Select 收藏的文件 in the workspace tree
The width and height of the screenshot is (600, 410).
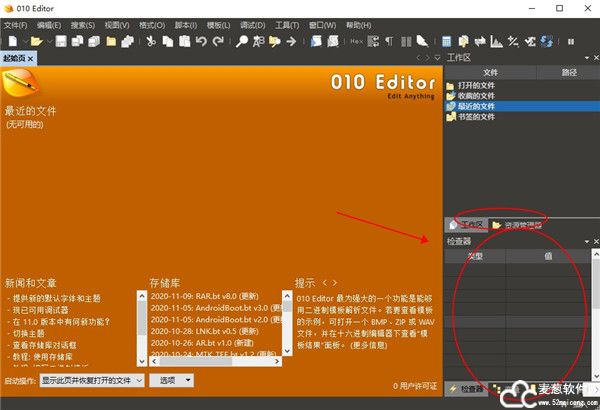click(476, 96)
